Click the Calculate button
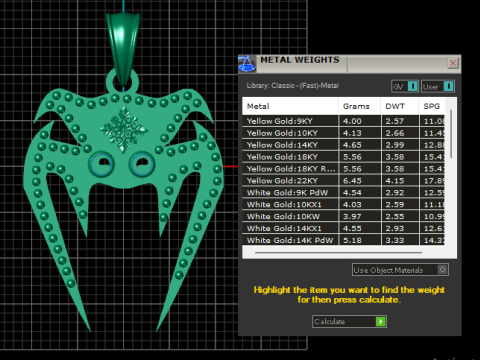The width and height of the screenshot is (480, 360). [349, 321]
